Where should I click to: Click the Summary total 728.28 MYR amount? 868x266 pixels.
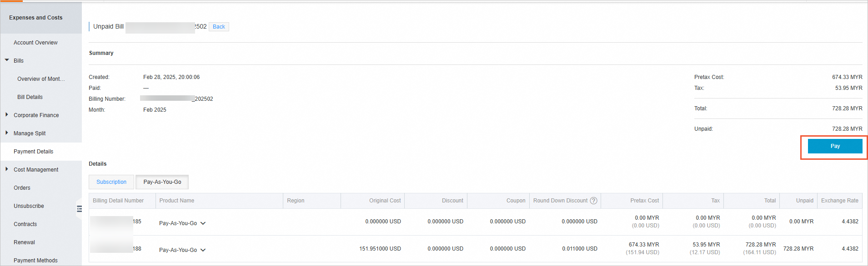click(847, 108)
